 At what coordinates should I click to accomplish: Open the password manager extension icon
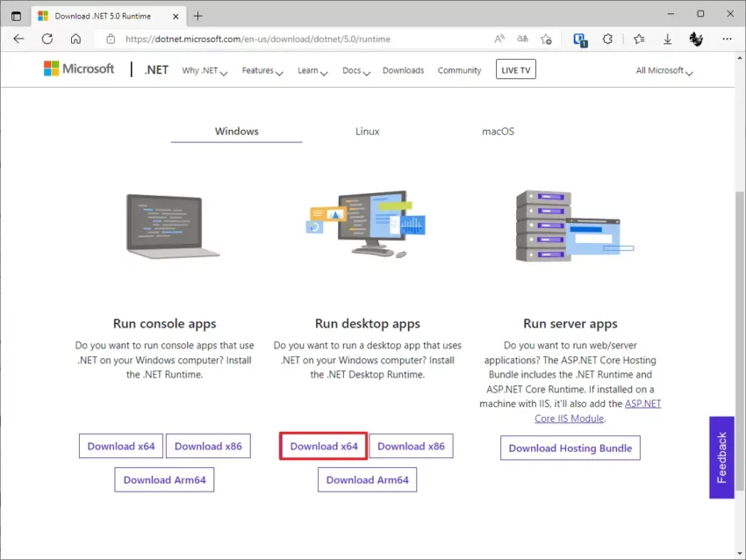pos(580,39)
